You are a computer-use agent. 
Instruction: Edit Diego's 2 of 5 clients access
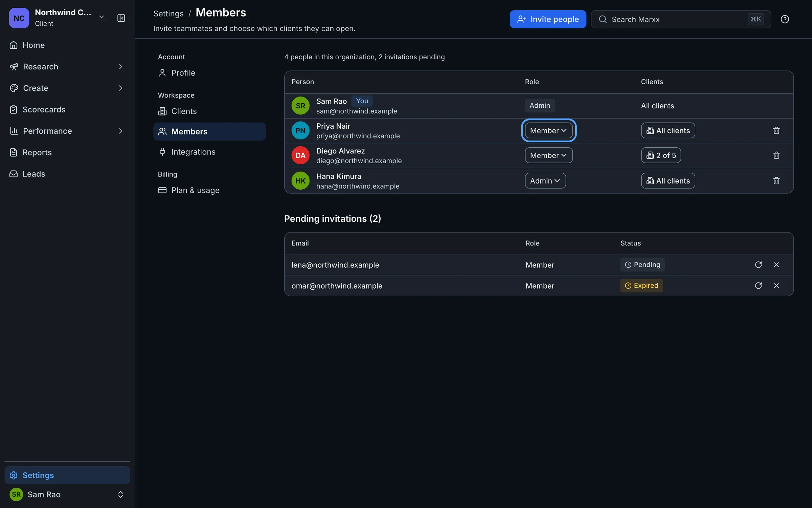(661, 155)
